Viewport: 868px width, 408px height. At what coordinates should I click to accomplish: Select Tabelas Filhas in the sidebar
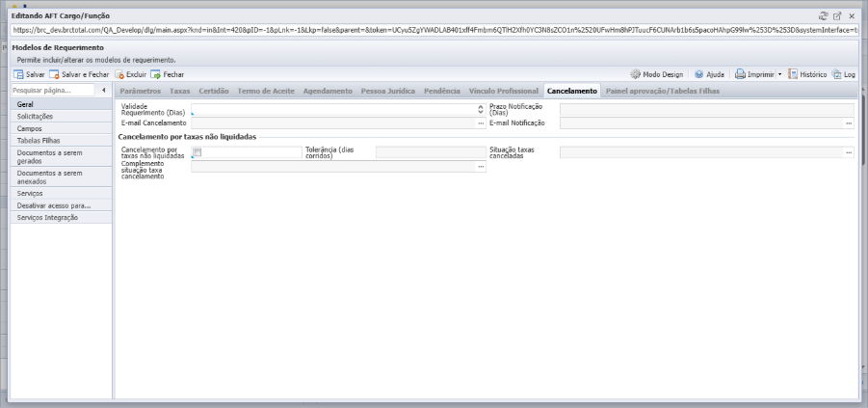coord(61,141)
